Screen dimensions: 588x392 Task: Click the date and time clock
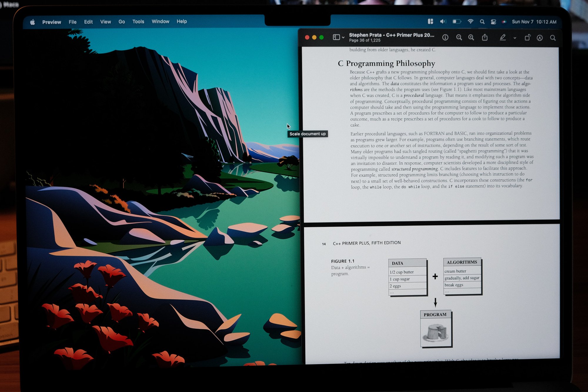coord(534,22)
